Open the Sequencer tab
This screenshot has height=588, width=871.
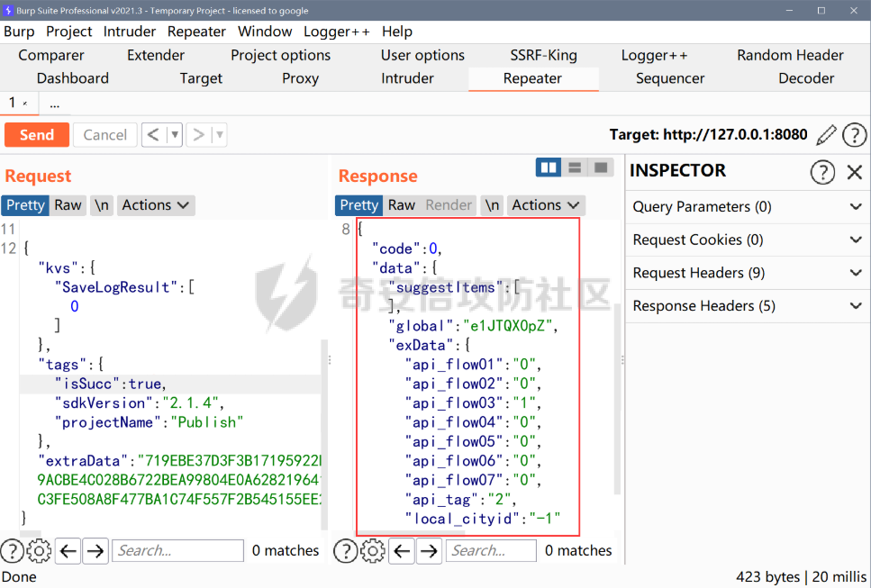670,79
